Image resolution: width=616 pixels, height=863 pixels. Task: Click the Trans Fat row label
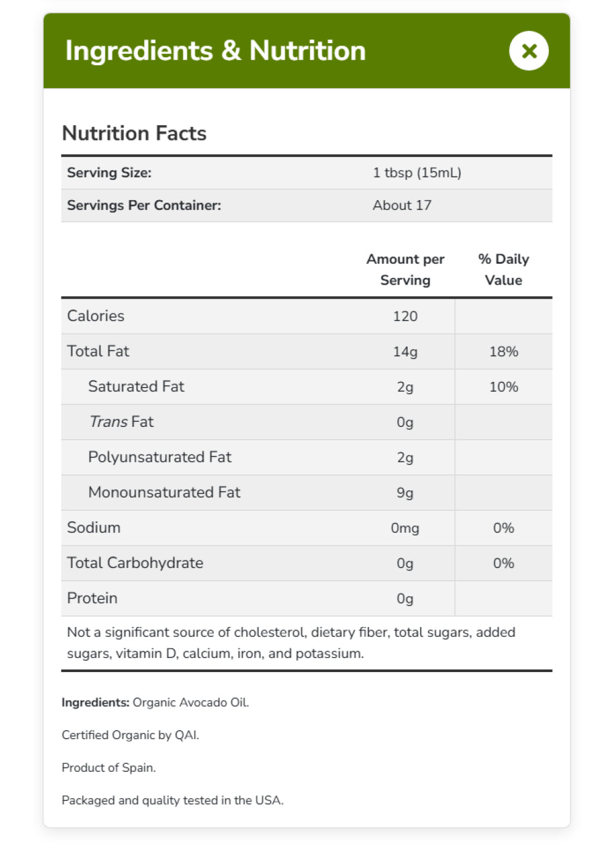(121, 422)
